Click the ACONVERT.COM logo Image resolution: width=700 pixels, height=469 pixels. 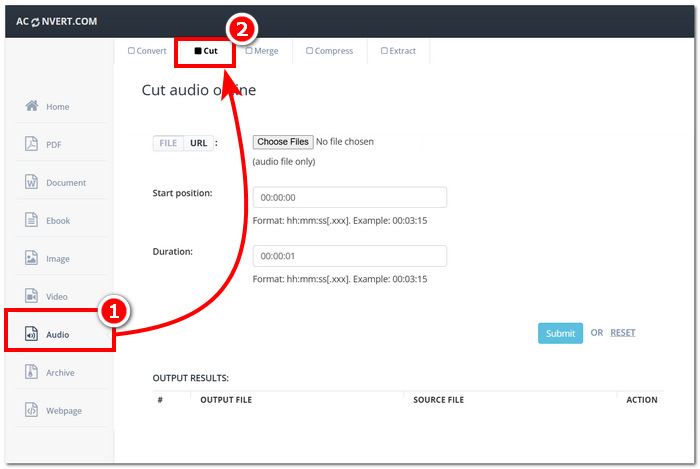[x=57, y=21]
